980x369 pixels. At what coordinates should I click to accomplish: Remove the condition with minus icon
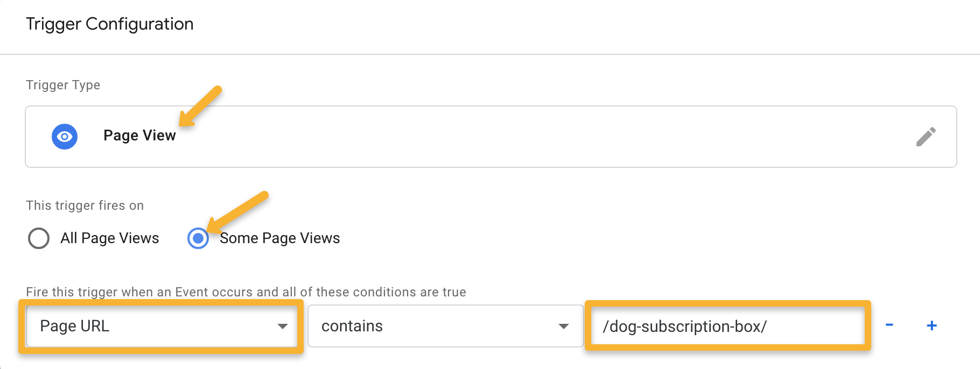tap(890, 325)
